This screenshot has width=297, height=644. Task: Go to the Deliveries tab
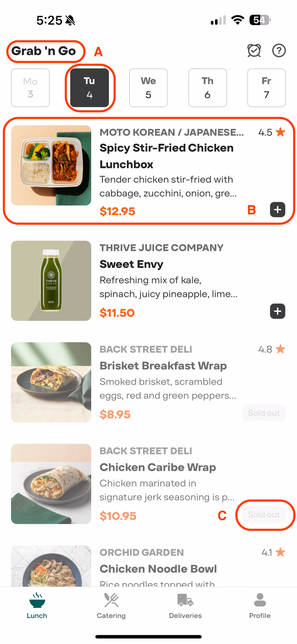[185, 606]
